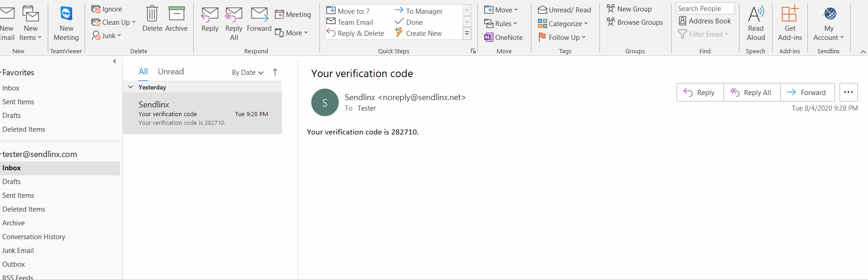This screenshot has height=280, width=868.
Task: Select the Done quick step
Action: tap(409, 22)
